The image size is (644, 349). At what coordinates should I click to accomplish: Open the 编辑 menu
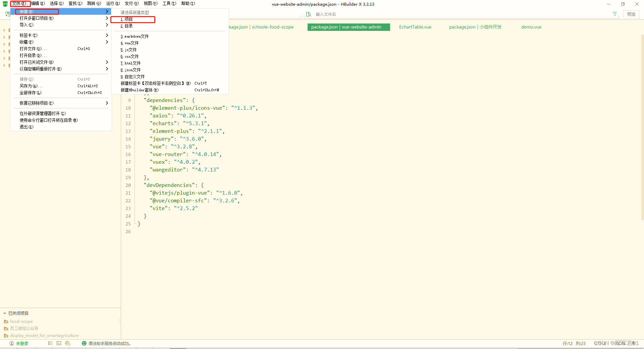[x=38, y=4]
